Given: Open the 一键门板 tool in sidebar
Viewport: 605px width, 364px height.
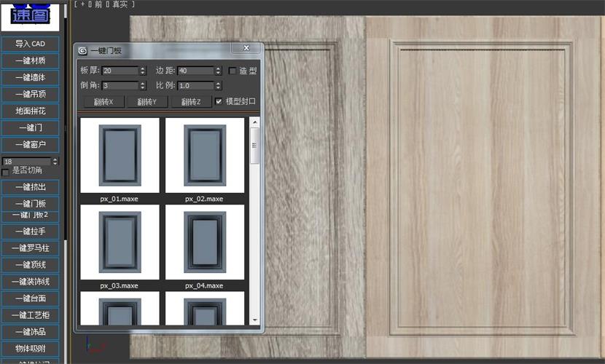Looking at the screenshot, I should (30, 203).
